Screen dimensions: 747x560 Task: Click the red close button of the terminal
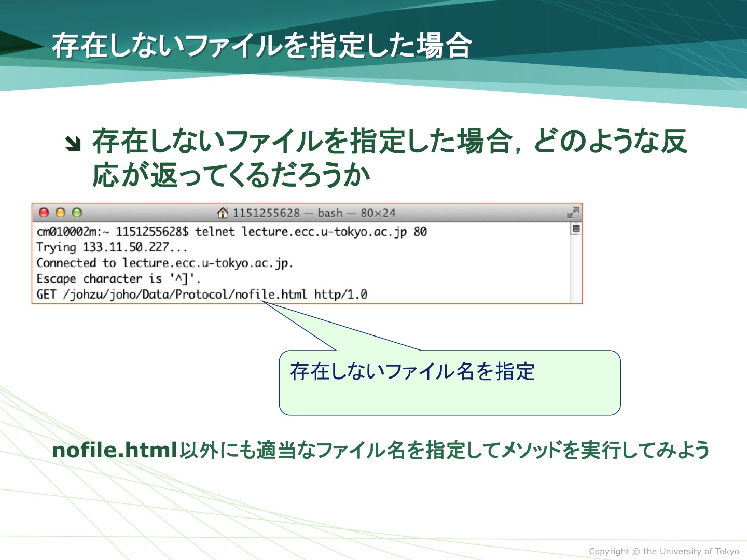[x=44, y=213]
